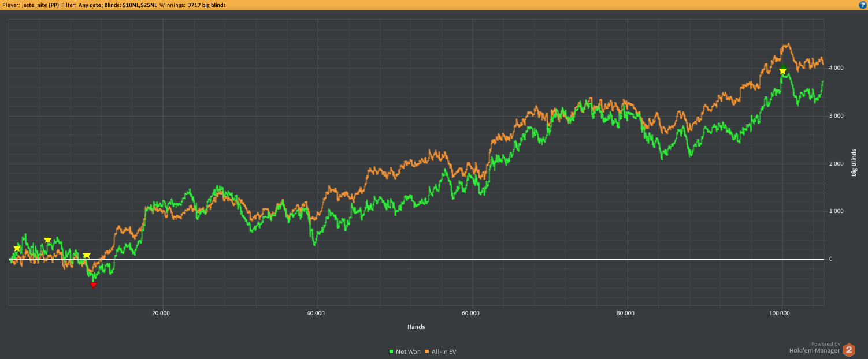Click the 80 000 x-axis label
Screen dimensions: 868x359
coord(625,313)
